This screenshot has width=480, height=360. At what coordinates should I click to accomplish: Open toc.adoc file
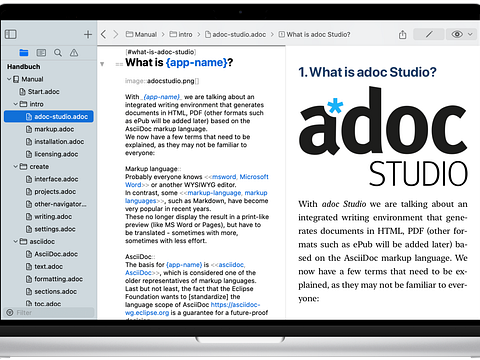43,304
